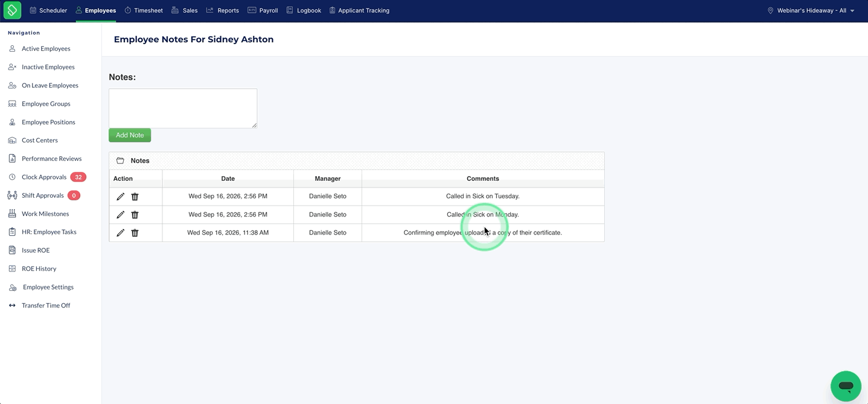Viewport: 868px width, 404px height.
Task: Edit the certificate confirmation note
Action: point(120,233)
